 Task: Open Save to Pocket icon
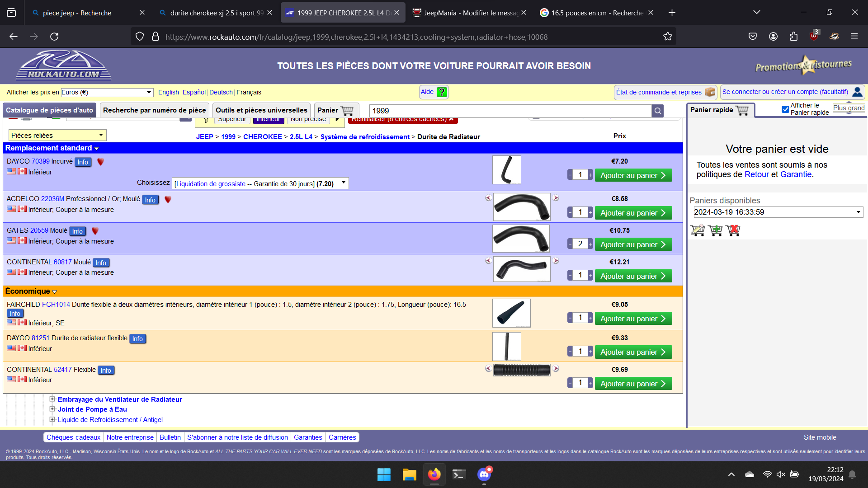pos(753,37)
